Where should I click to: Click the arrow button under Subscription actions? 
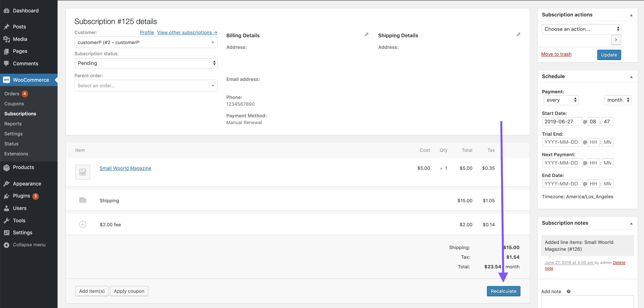coord(616,40)
